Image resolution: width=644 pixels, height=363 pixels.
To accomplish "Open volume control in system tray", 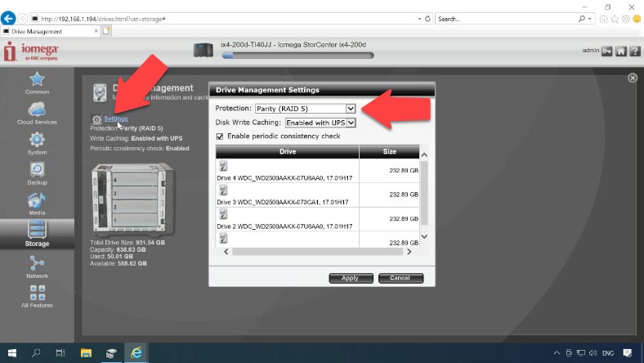I will (x=593, y=352).
